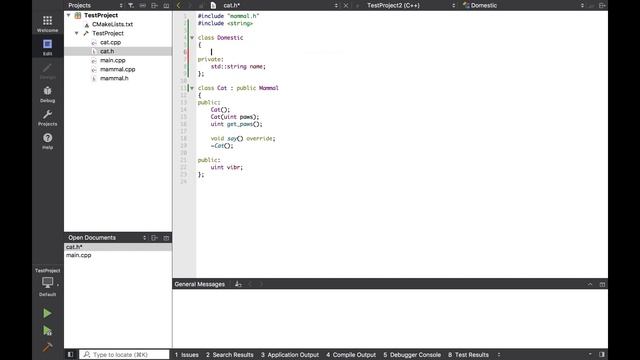
Task: Open the TestProject kit selector
Action: click(x=47, y=282)
